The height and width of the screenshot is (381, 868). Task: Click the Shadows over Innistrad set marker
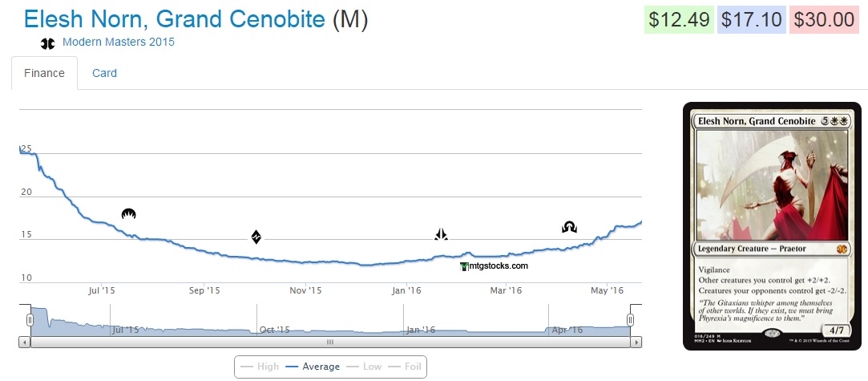click(x=569, y=228)
